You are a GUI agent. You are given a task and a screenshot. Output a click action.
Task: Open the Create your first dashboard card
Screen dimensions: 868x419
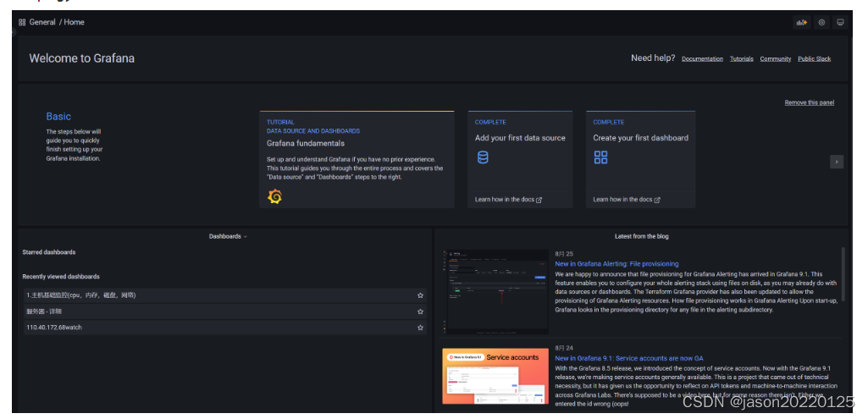(x=640, y=159)
